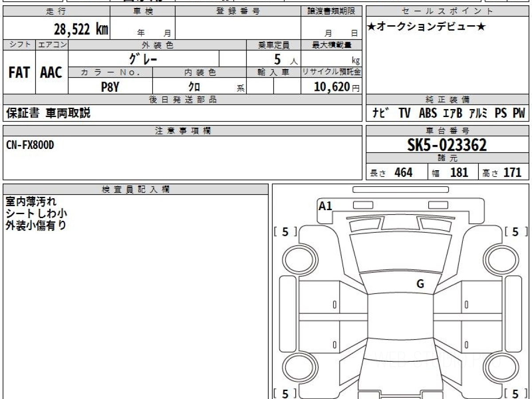Click the chassis number SK5-023362
Image resolution: width=532 pixels, height=399 pixels.
point(447,145)
